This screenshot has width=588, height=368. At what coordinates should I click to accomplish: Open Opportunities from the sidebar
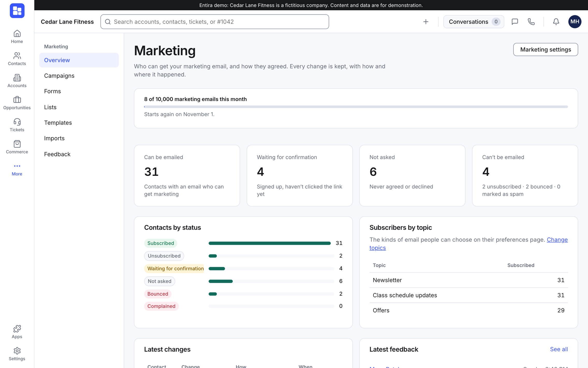coord(17,103)
